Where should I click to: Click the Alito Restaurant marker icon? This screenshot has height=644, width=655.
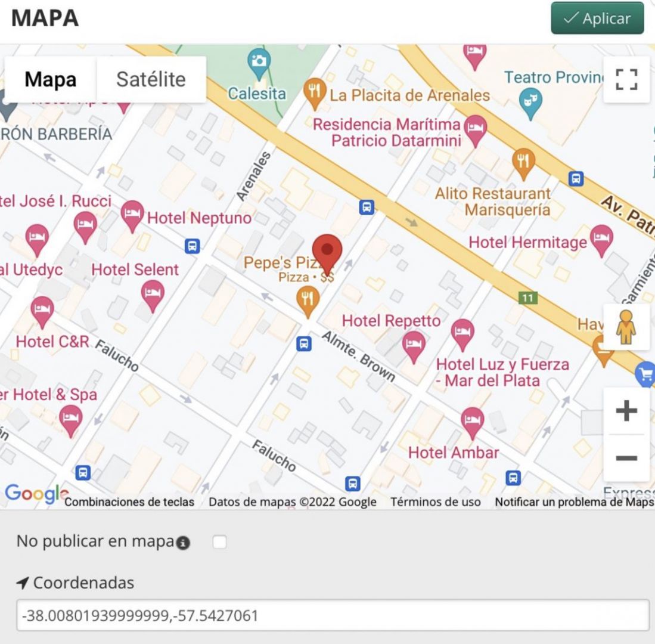(x=523, y=162)
